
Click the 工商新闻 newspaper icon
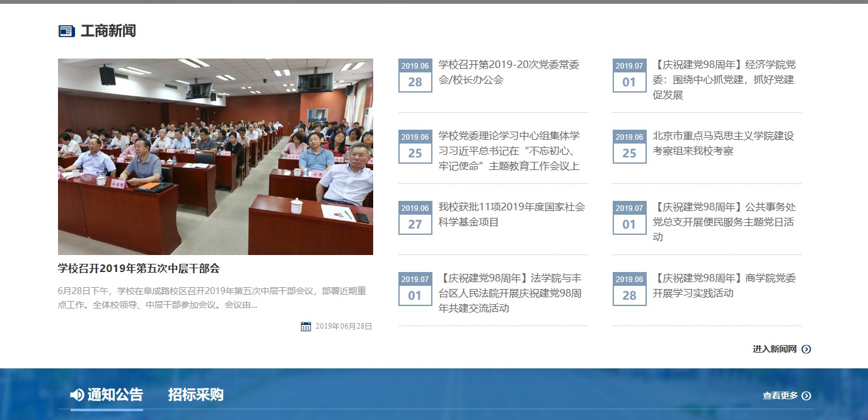pos(66,31)
